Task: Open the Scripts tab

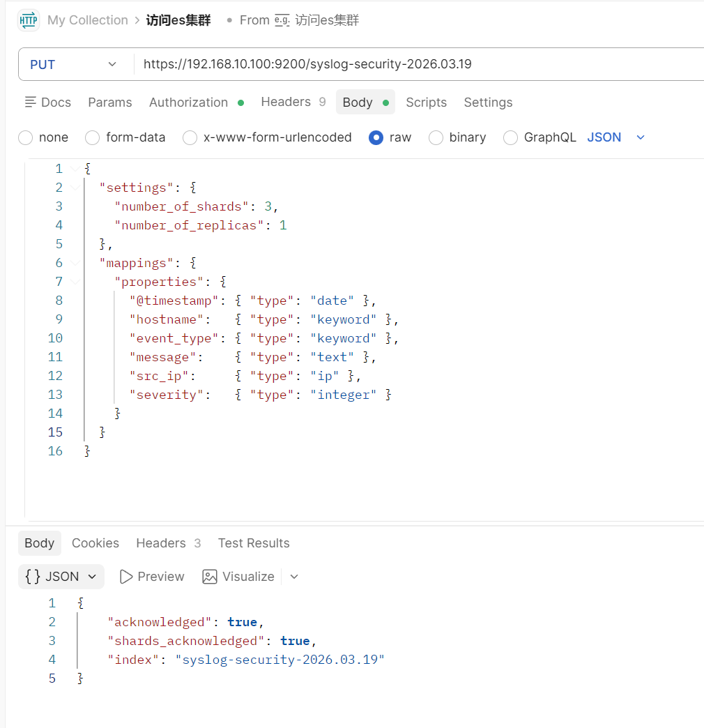Action: pyautogui.click(x=426, y=103)
